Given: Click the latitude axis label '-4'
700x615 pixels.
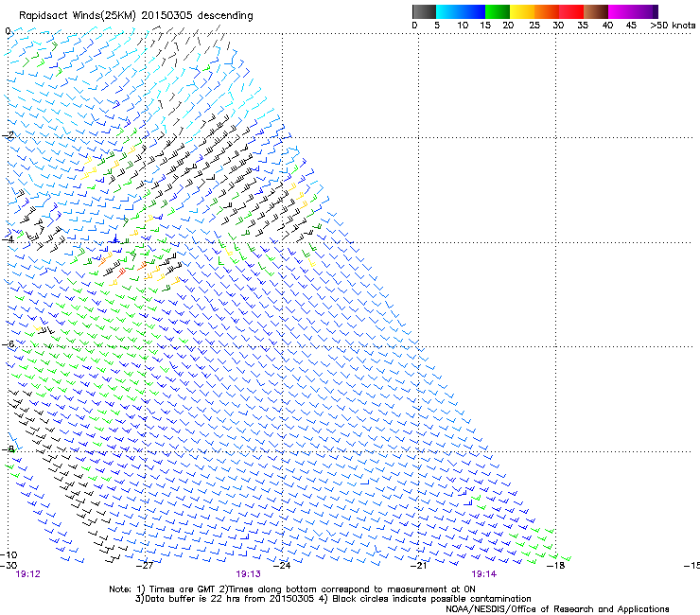Looking at the screenshot, I should (8, 239).
